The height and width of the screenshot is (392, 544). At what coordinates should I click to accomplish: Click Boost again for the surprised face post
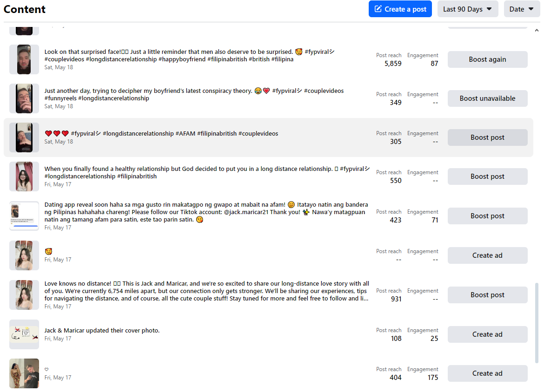coord(487,59)
